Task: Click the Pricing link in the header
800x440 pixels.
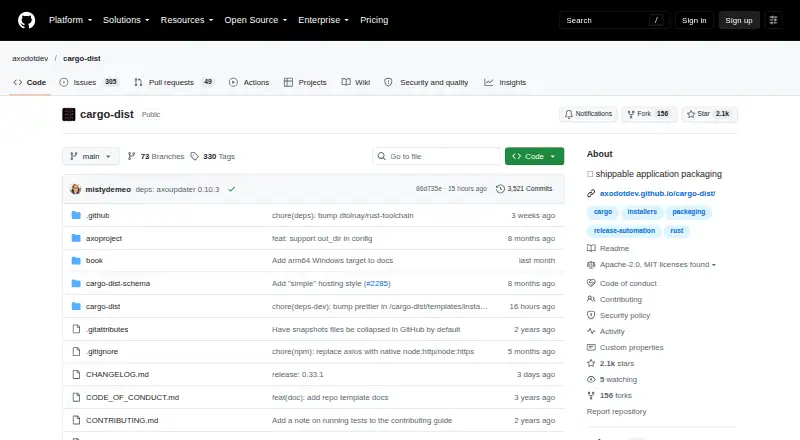Action: (374, 20)
